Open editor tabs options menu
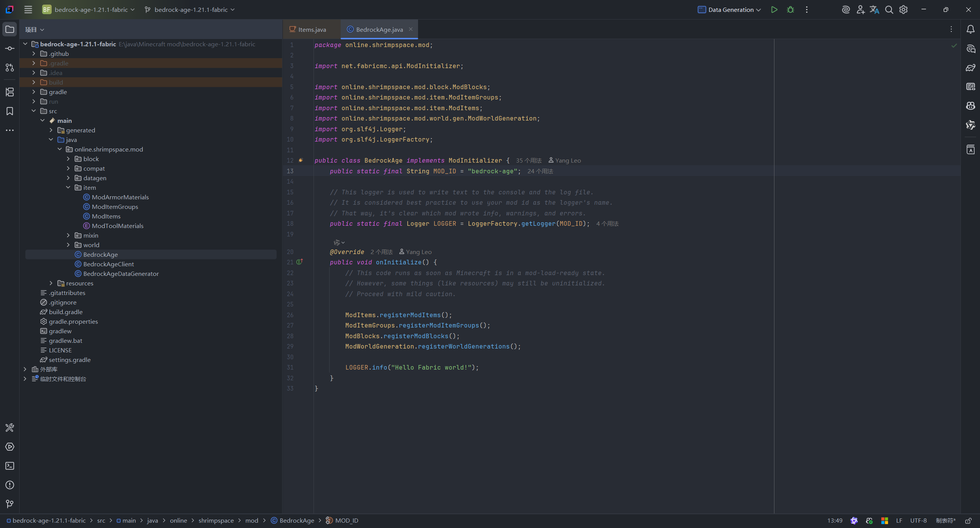980x528 pixels. pyautogui.click(x=951, y=29)
